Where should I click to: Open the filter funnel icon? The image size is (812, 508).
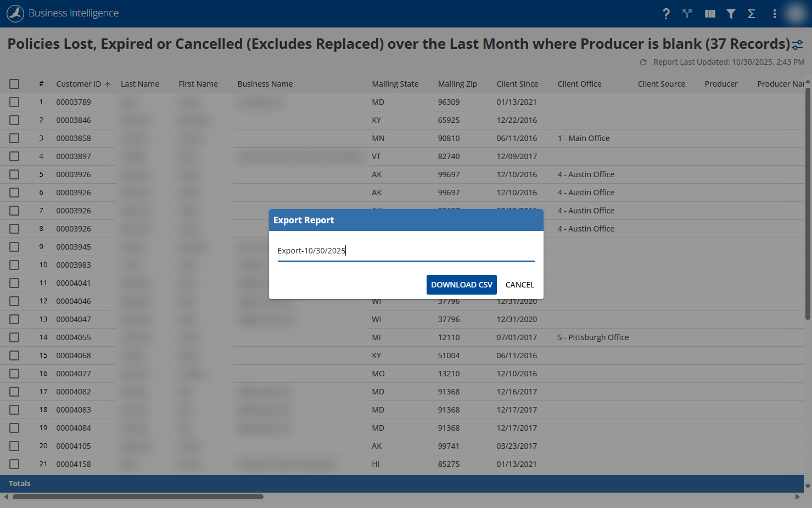pyautogui.click(x=731, y=14)
